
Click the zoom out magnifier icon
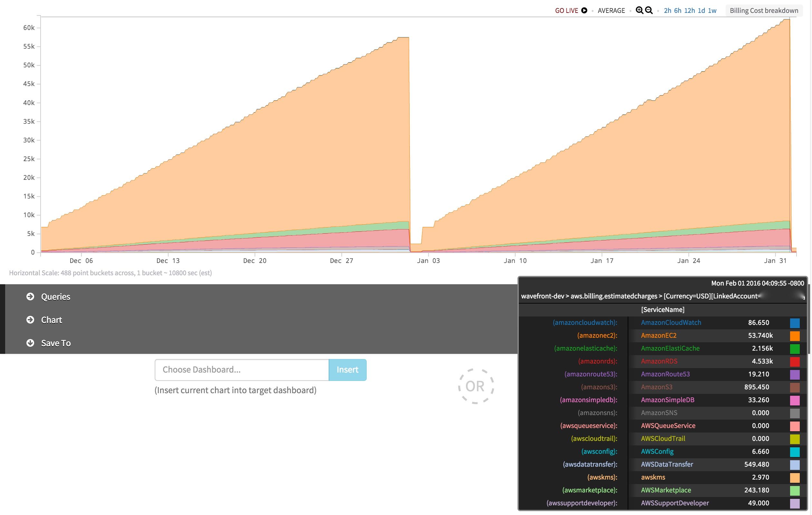click(x=649, y=10)
